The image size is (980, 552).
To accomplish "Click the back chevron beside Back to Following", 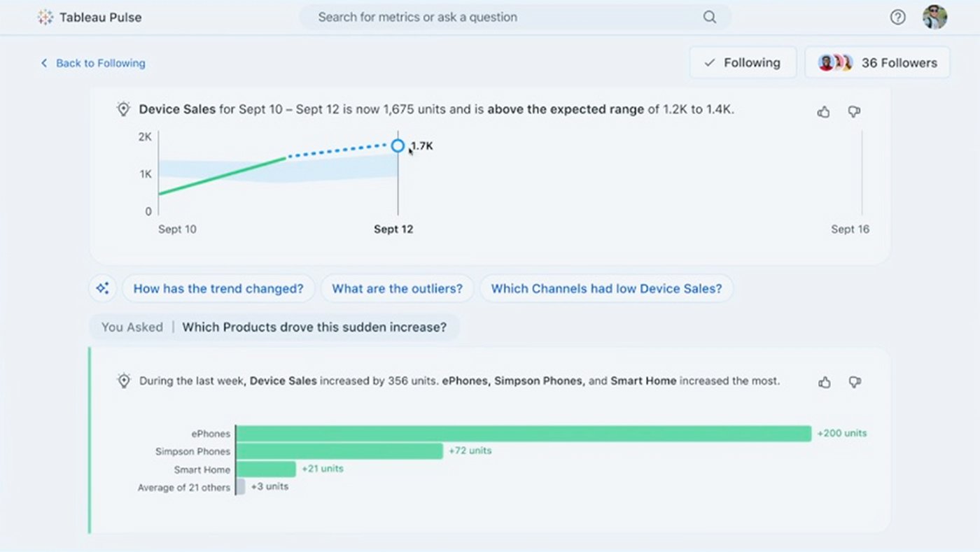I will click(x=44, y=63).
